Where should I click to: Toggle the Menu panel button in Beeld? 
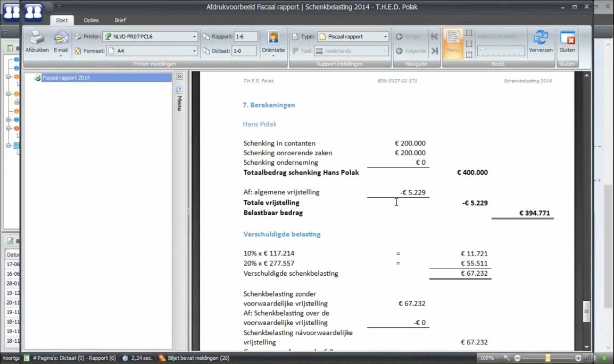point(453,41)
